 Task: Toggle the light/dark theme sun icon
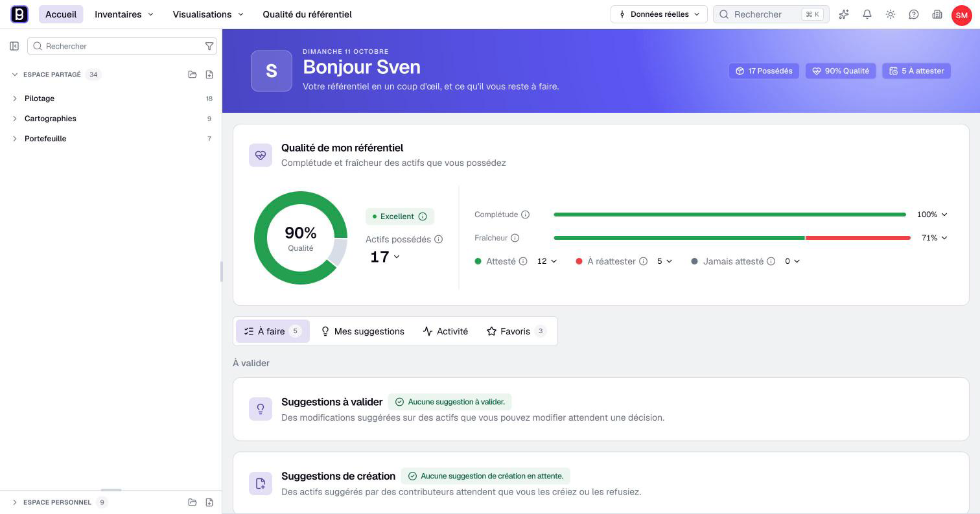click(x=891, y=14)
